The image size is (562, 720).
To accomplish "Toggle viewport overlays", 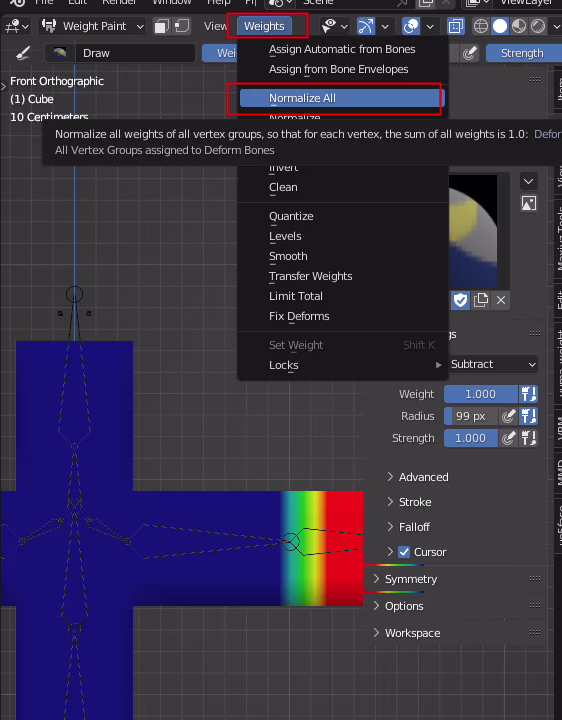I will click(410, 26).
